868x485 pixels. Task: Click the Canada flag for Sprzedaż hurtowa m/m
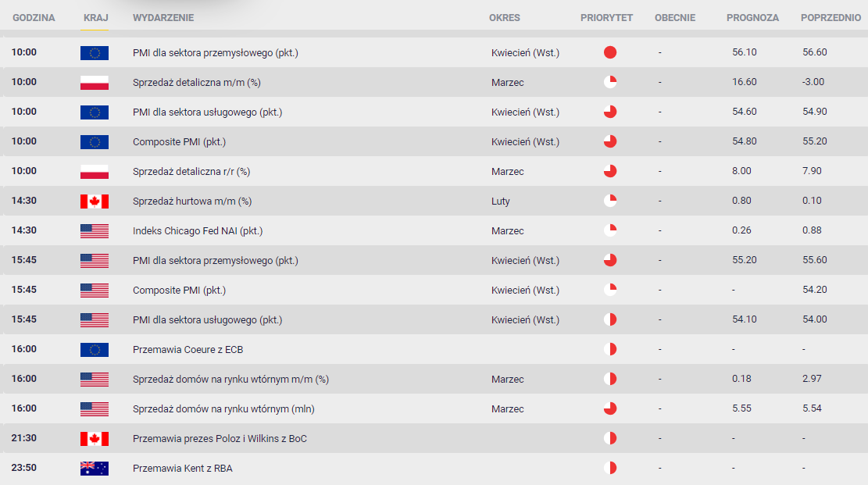tap(94, 201)
